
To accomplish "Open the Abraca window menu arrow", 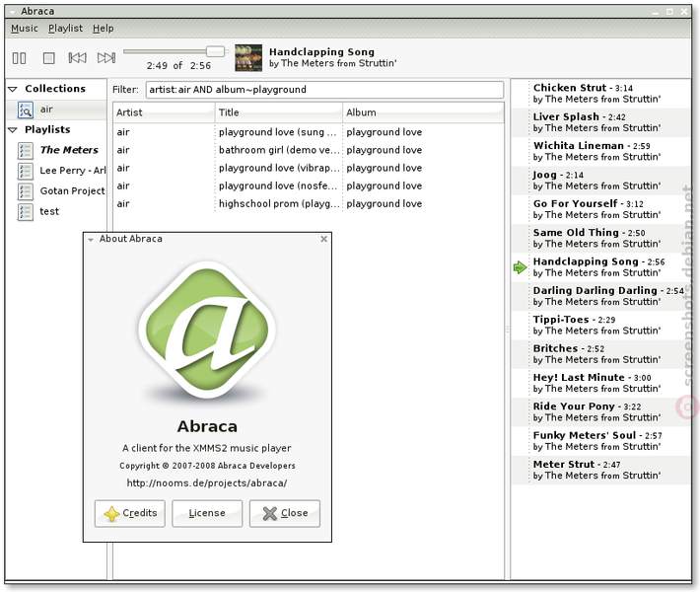I will [13, 12].
